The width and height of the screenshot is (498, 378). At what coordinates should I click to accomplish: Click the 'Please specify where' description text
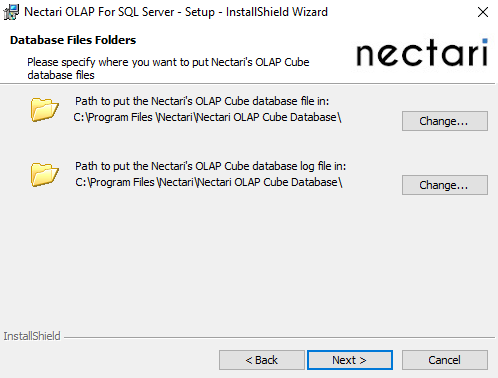[x=168, y=68]
